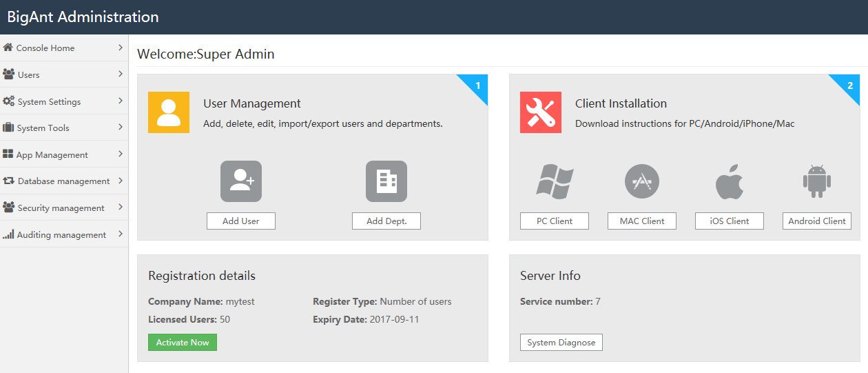Click the Auditing management bar-chart icon

pyautogui.click(x=8, y=234)
